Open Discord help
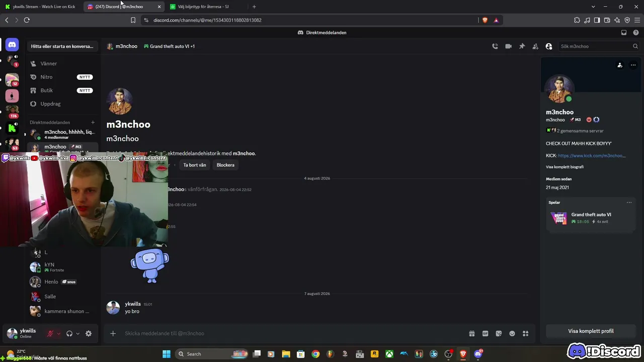The image size is (644, 362). tap(636, 33)
